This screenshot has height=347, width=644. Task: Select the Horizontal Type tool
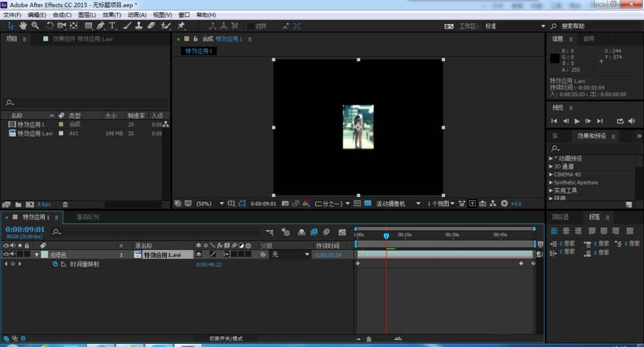point(112,26)
